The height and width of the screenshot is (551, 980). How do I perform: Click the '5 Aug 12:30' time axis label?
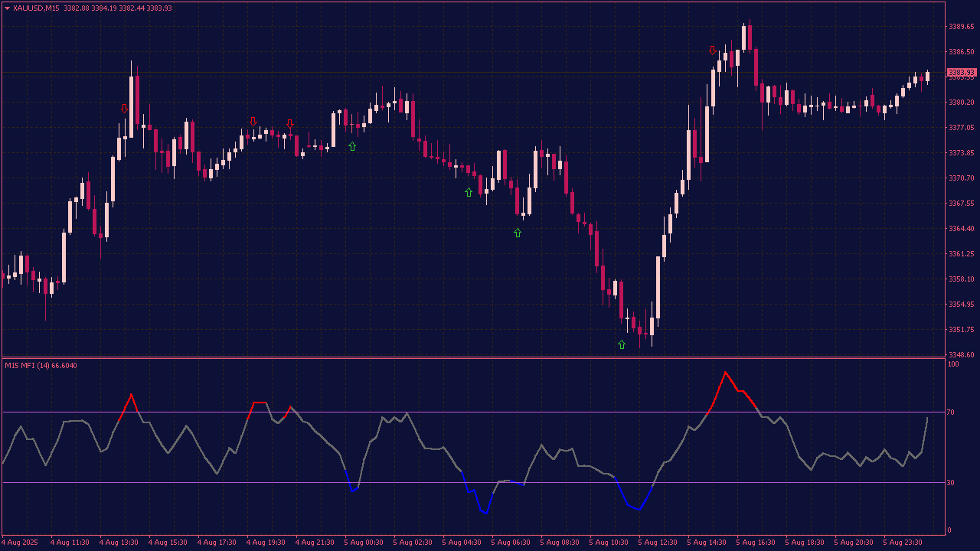pos(658,543)
